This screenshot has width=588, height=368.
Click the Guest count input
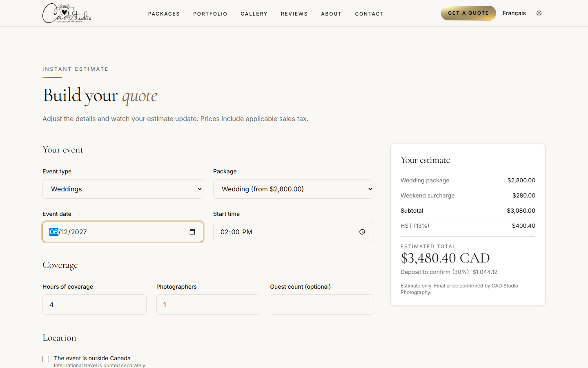322,305
